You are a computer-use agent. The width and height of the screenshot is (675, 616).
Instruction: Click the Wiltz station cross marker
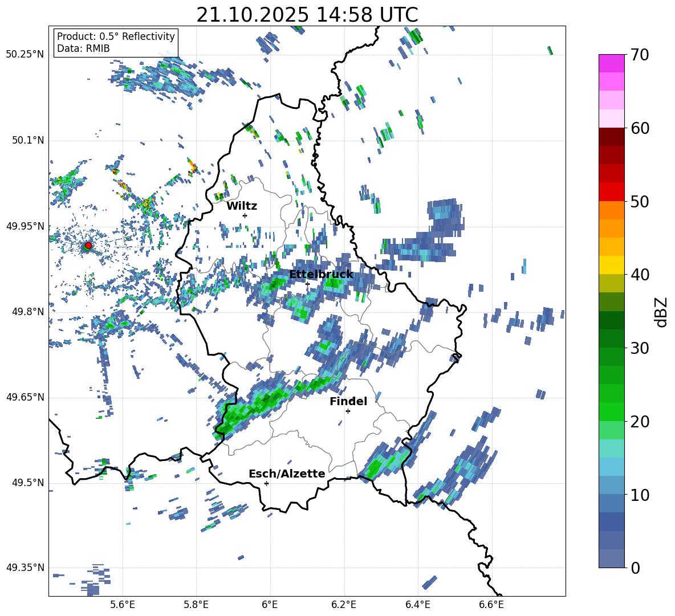pos(245,215)
